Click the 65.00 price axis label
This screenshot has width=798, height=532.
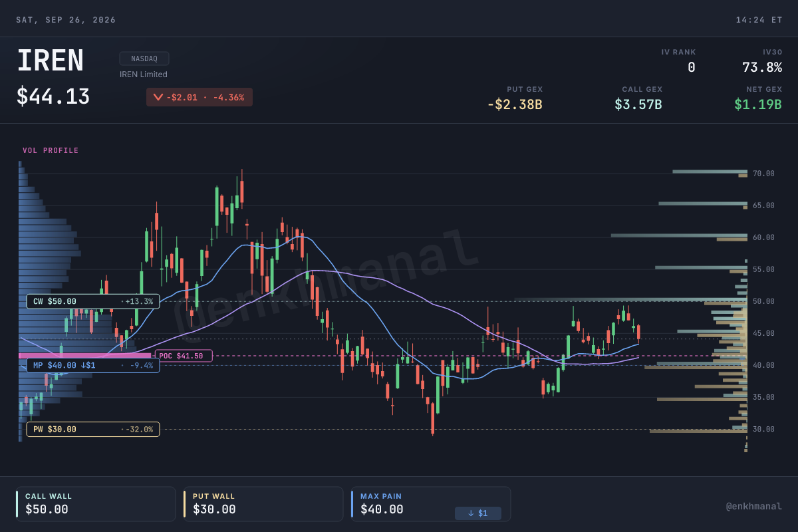(x=763, y=205)
